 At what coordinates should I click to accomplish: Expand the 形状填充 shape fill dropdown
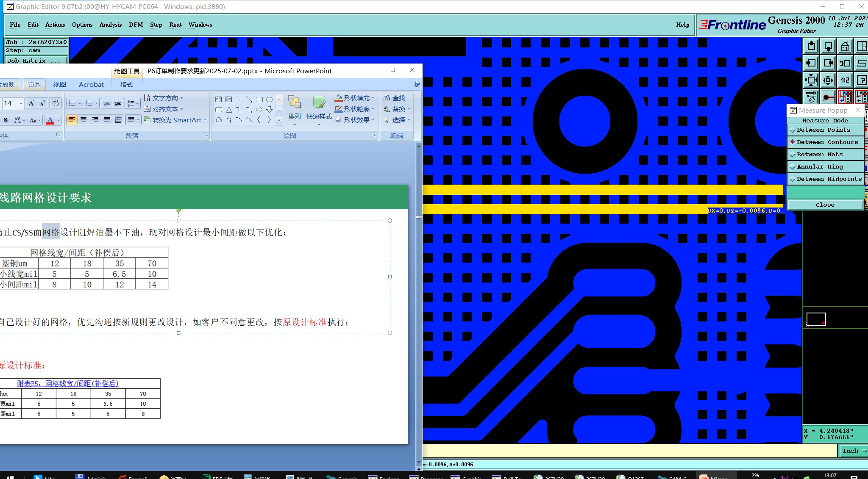(373, 98)
